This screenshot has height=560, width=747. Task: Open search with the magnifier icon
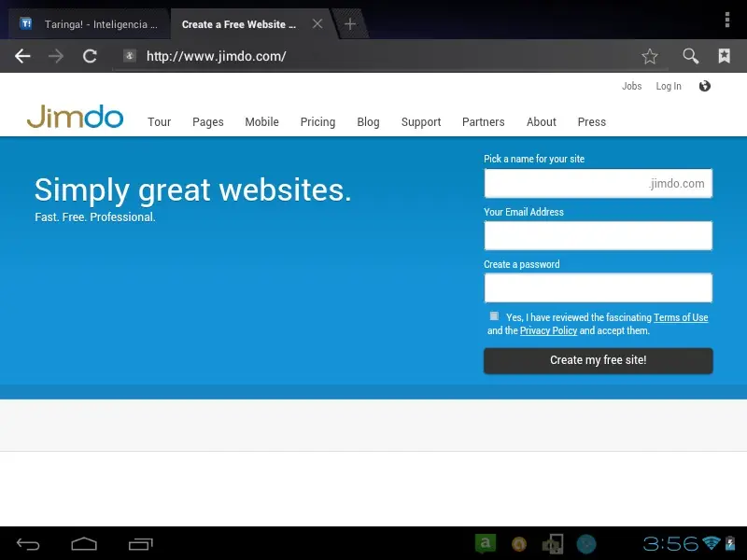(690, 56)
